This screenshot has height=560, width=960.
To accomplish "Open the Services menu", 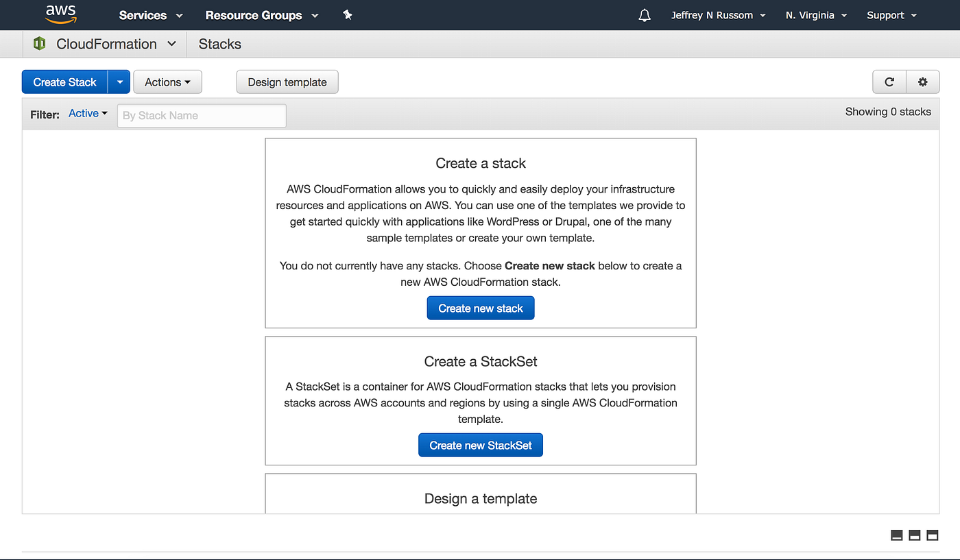I will click(149, 14).
